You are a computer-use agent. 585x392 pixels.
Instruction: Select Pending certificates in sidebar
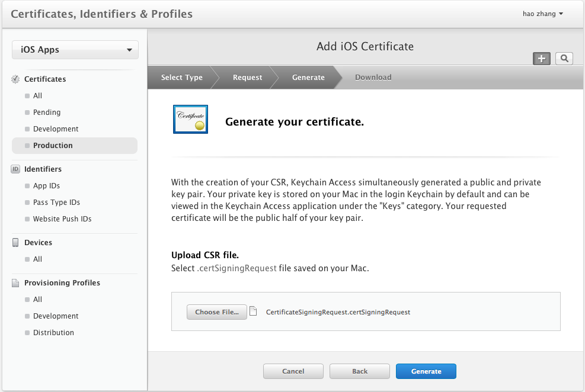click(x=47, y=113)
